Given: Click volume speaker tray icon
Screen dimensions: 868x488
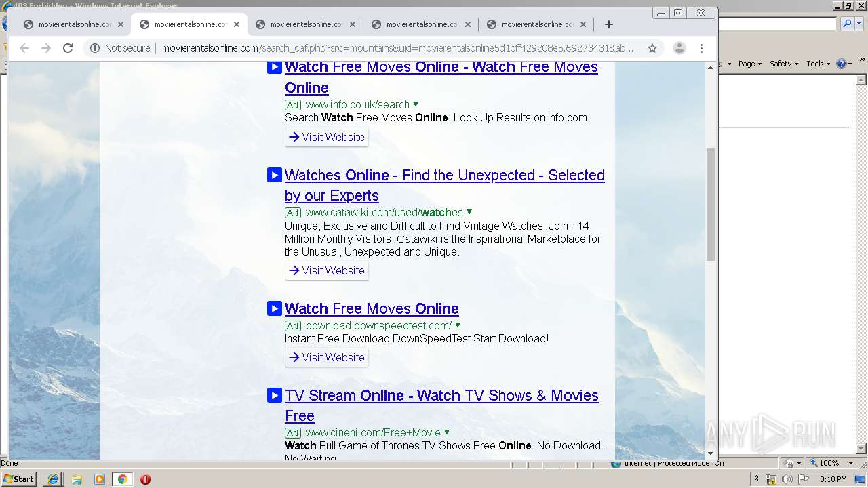Looking at the screenshot, I should pyautogui.click(x=787, y=479).
